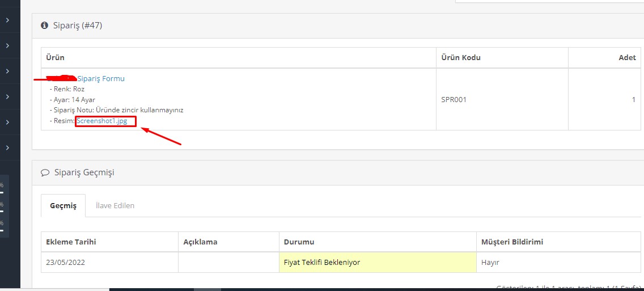This screenshot has height=291, width=644.
Task: Select the Fiyat Teklifi Bekleniyor status cell
Action: 378,262
